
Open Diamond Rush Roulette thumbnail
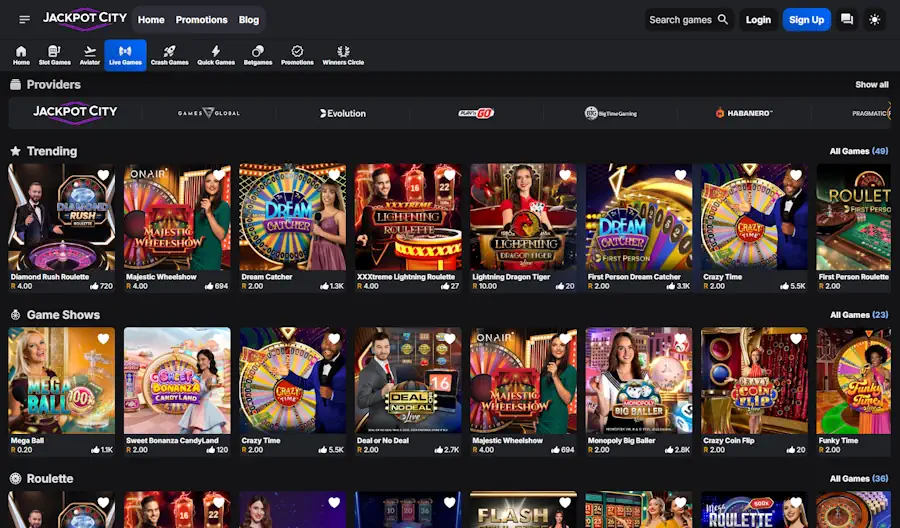(61, 217)
